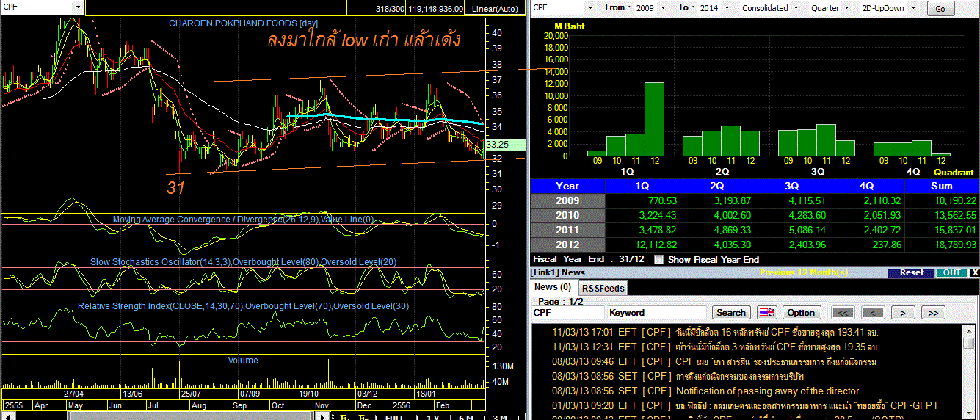Expand the Consolidated dropdown
The image size is (980, 420).
796,8
